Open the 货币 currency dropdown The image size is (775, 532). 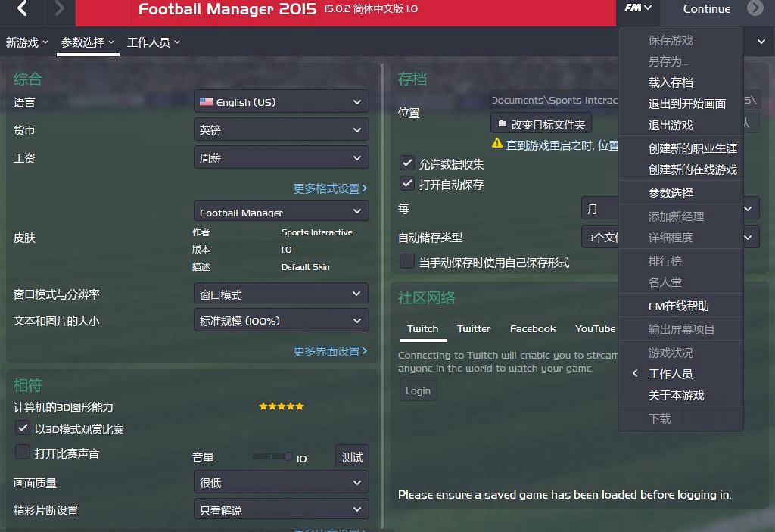pos(282,130)
